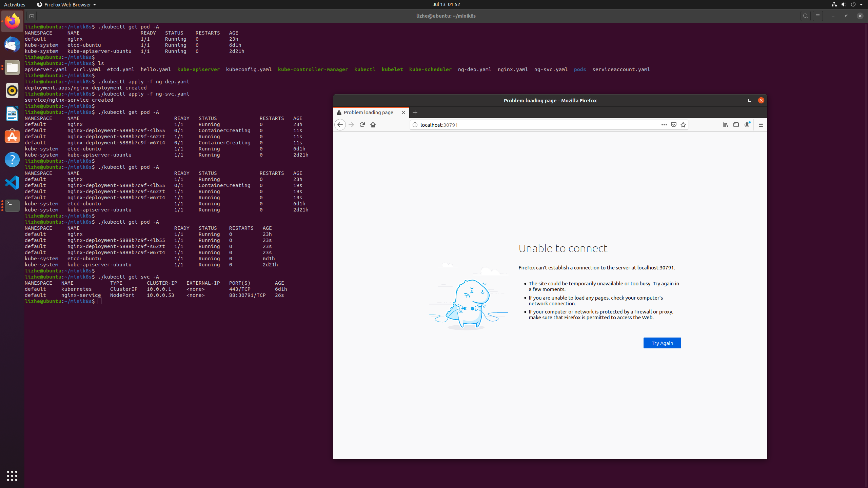This screenshot has height=488, width=868.
Task: Click 'deployment.apps/nginx-deployment created' line
Action: [x=85, y=88]
